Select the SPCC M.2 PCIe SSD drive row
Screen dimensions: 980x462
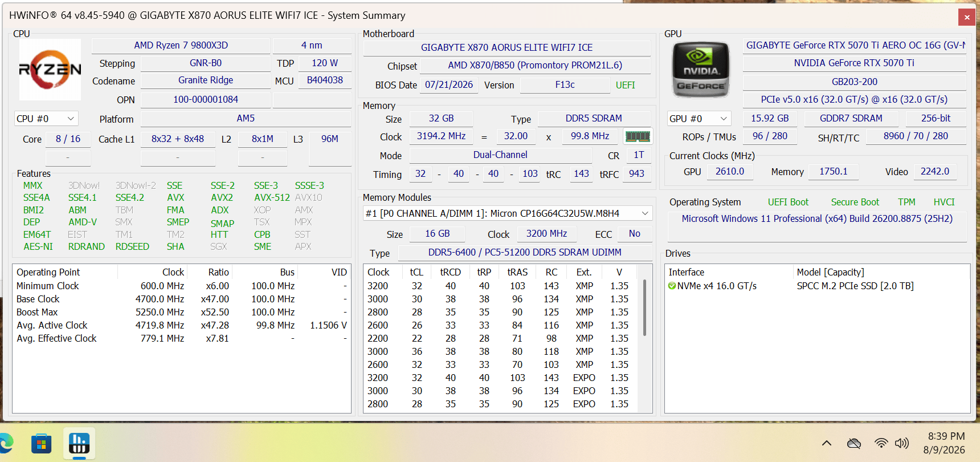817,286
